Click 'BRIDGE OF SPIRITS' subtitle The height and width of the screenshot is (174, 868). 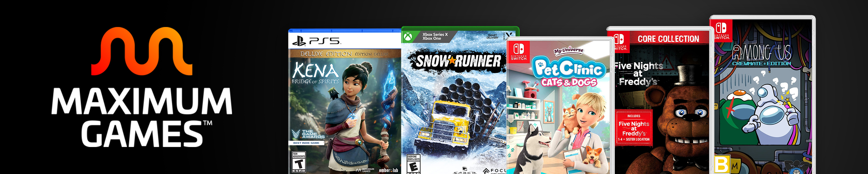315,81
